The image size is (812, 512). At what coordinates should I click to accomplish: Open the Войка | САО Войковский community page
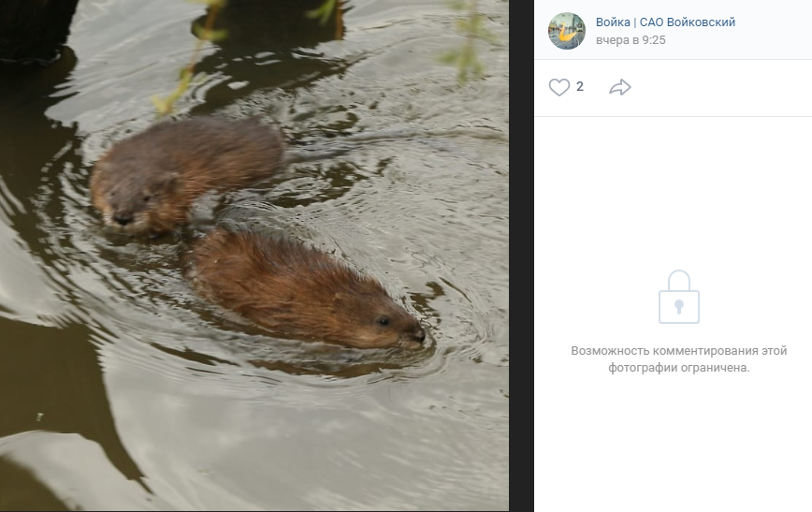(665, 22)
